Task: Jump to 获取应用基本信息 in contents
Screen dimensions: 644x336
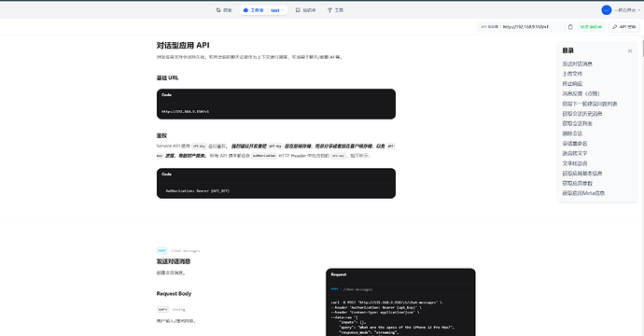Action: tap(582, 174)
